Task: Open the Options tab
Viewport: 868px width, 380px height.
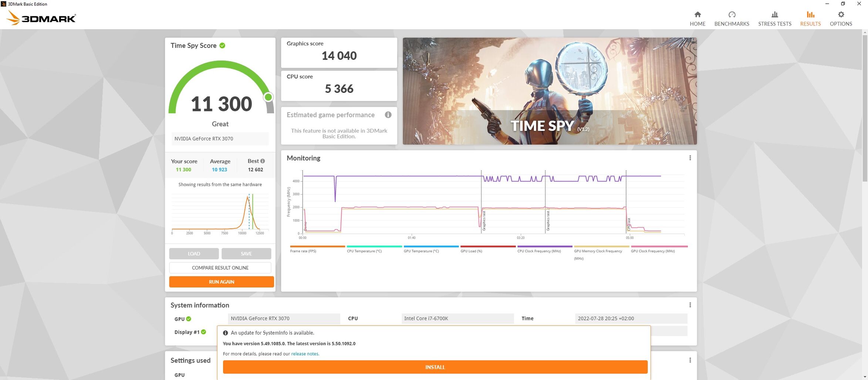Action: (x=841, y=19)
